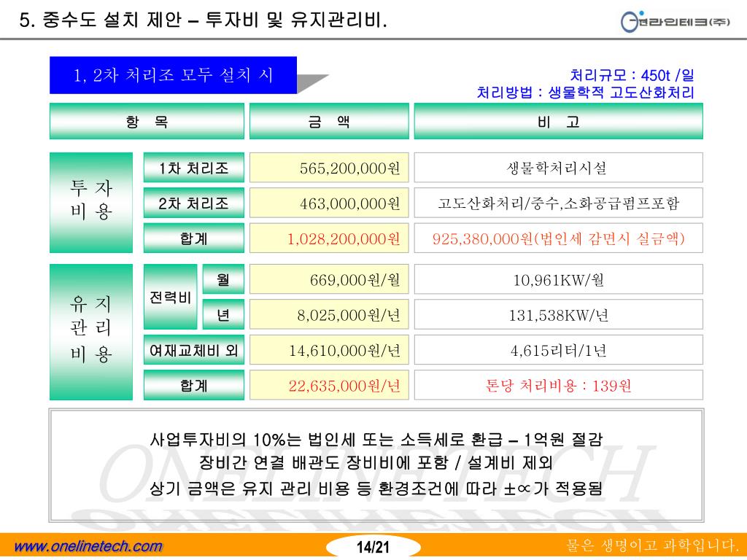Select the '투자 비용' category cell
The image size is (747, 560).
coord(91,203)
